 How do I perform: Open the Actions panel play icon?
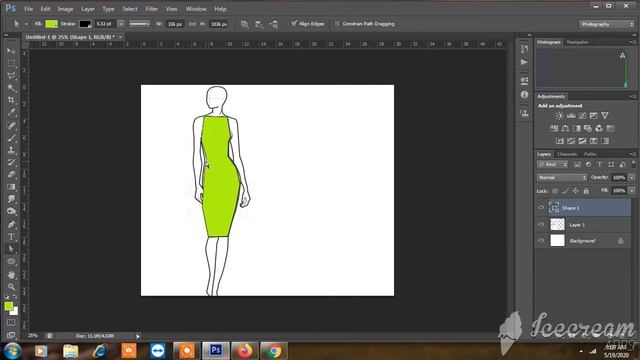point(524,62)
